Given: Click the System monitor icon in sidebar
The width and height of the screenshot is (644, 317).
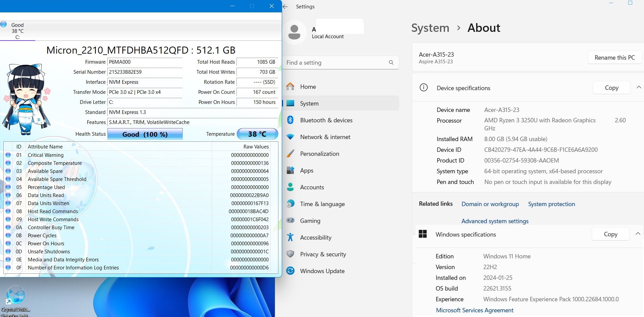Looking at the screenshot, I should click(x=290, y=103).
